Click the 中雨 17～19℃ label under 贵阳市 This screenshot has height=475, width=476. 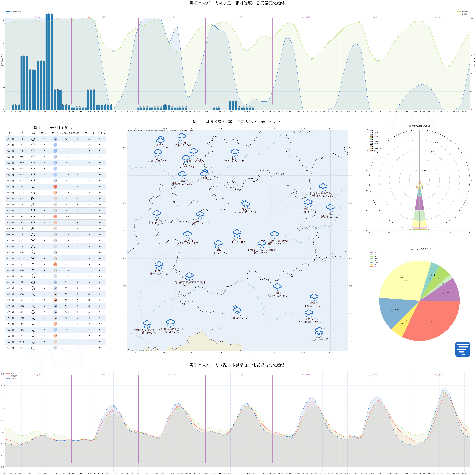tap(237, 242)
